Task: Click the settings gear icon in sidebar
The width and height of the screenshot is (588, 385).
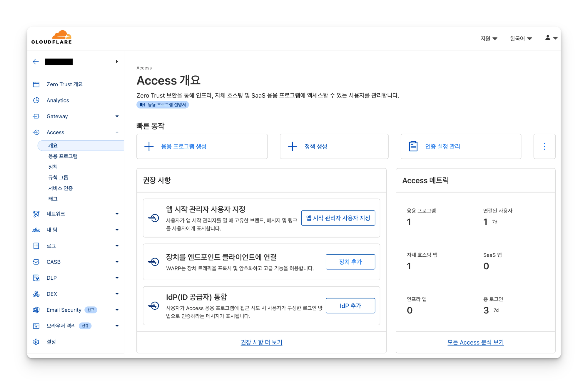Action: (x=36, y=342)
